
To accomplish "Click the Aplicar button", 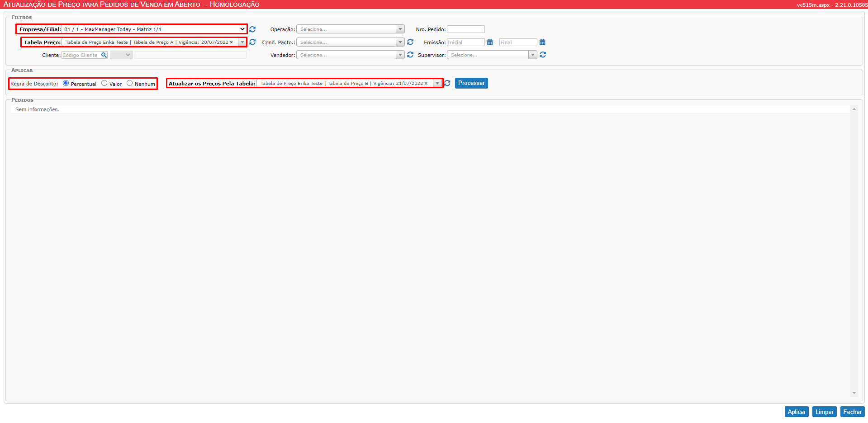I will pyautogui.click(x=797, y=412).
